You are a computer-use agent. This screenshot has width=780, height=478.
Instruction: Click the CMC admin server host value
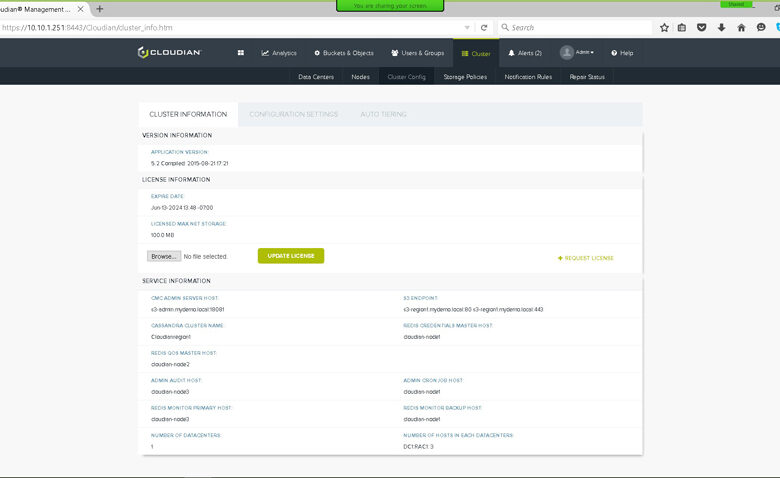[x=188, y=309]
